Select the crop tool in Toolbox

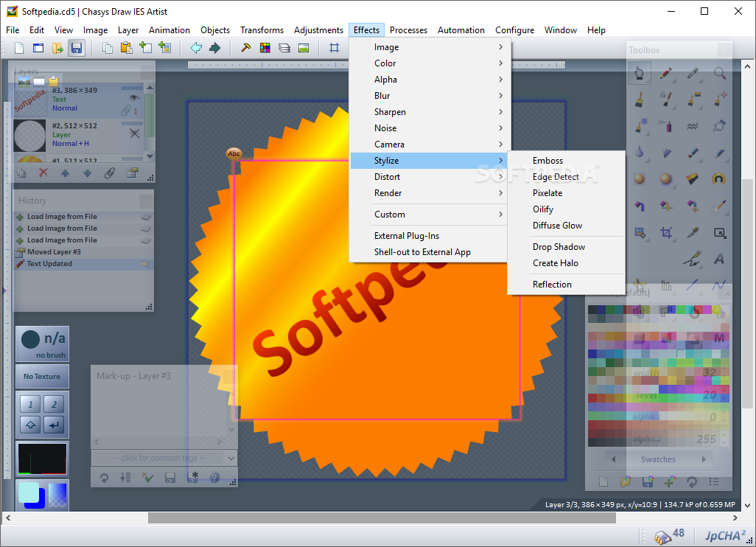click(x=666, y=233)
